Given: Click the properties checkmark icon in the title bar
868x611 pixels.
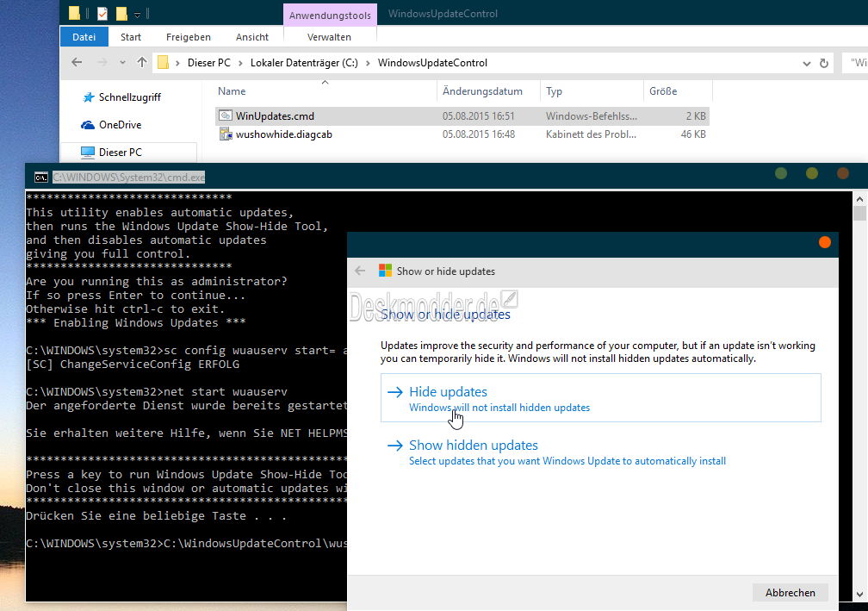Looking at the screenshot, I should [x=102, y=13].
